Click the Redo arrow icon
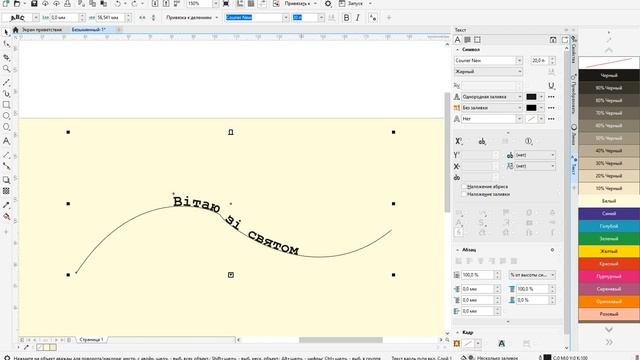The width and height of the screenshot is (640, 360). [x=134, y=3]
